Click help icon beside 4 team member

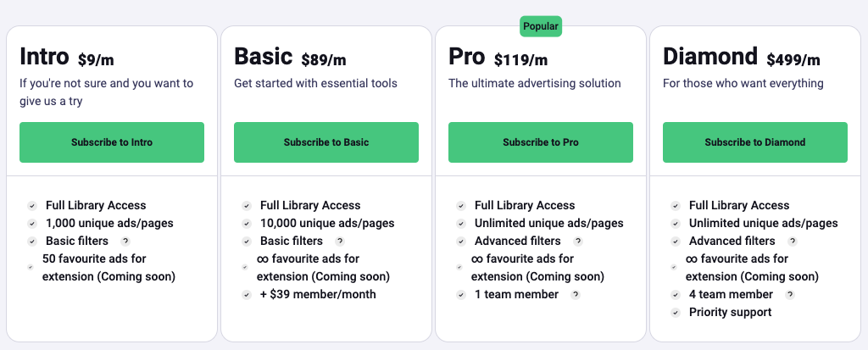coord(790,295)
